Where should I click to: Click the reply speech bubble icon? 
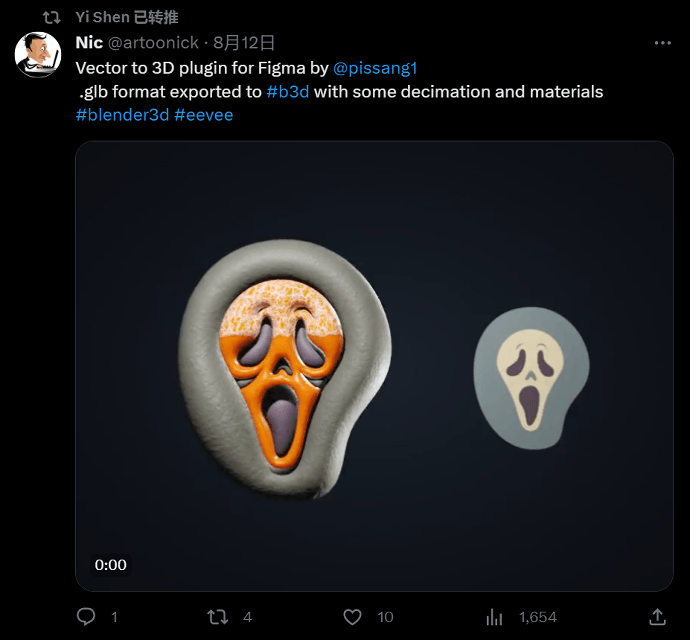[86, 616]
